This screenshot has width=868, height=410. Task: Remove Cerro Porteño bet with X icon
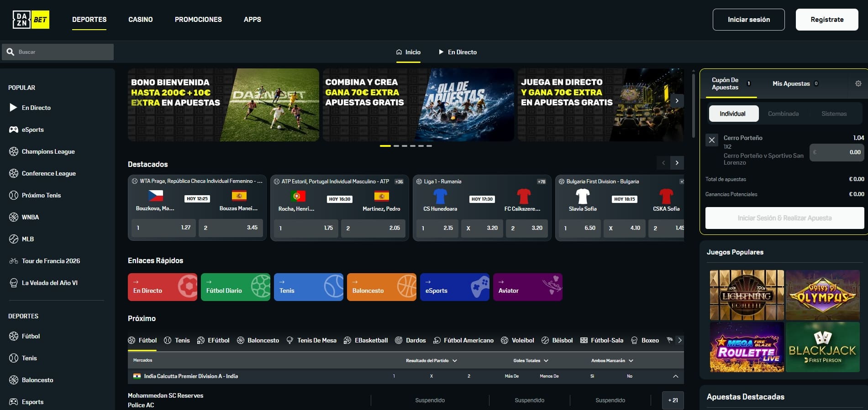pyautogui.click(x=712, y=140)
